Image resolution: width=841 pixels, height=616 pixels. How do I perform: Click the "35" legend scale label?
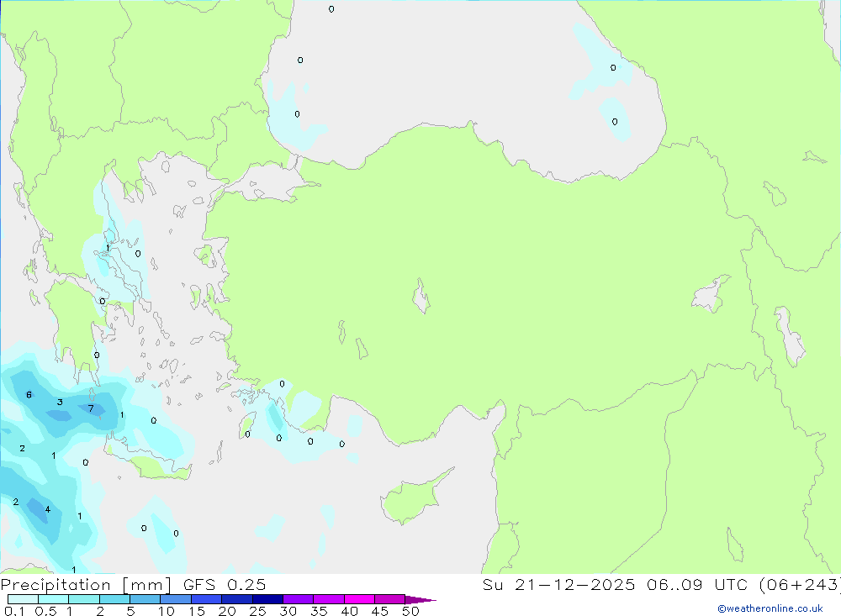click(x=319, y=611)
